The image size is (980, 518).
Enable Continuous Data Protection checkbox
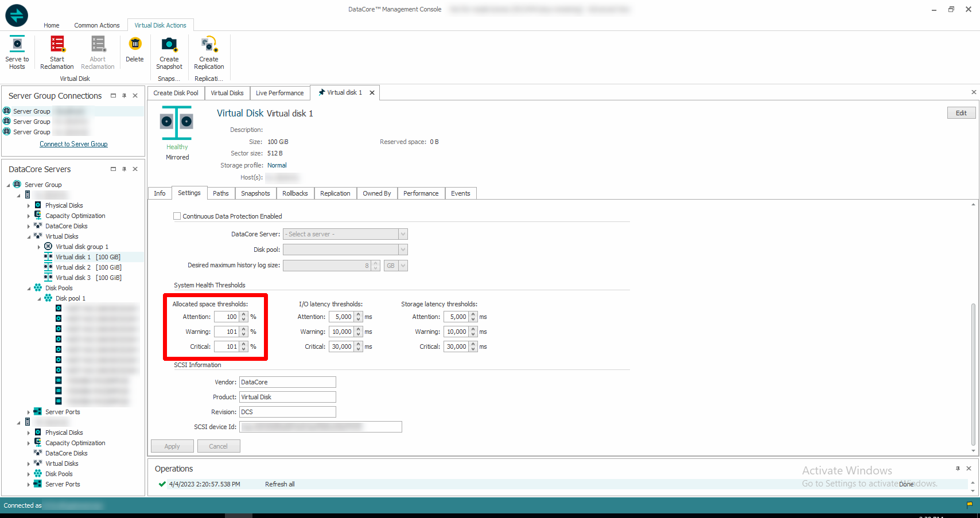177,216
